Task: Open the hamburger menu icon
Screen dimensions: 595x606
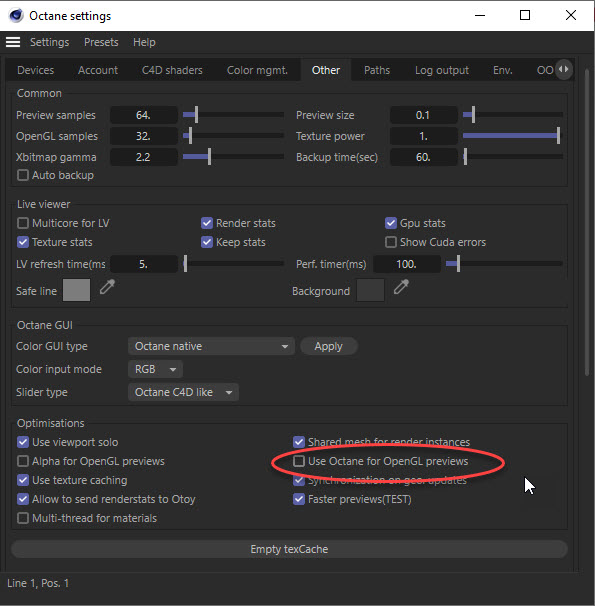Action: pyautogui.click(x=13, y=42)
